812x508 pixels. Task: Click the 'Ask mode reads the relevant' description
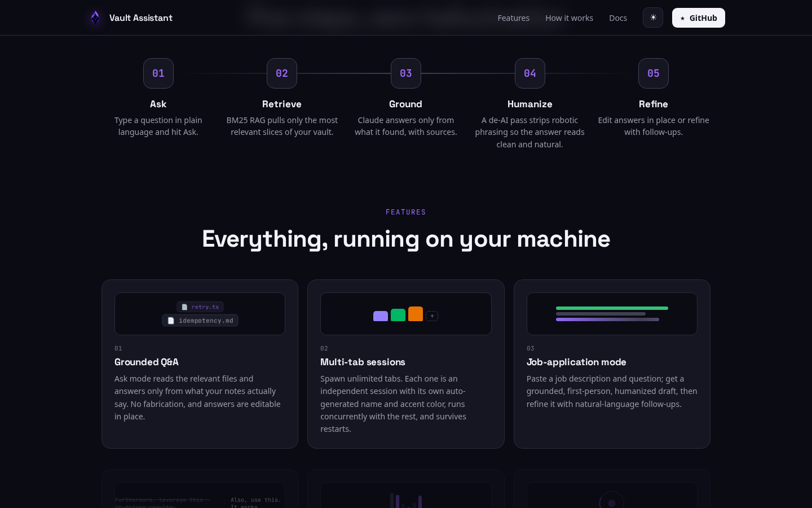198,397
